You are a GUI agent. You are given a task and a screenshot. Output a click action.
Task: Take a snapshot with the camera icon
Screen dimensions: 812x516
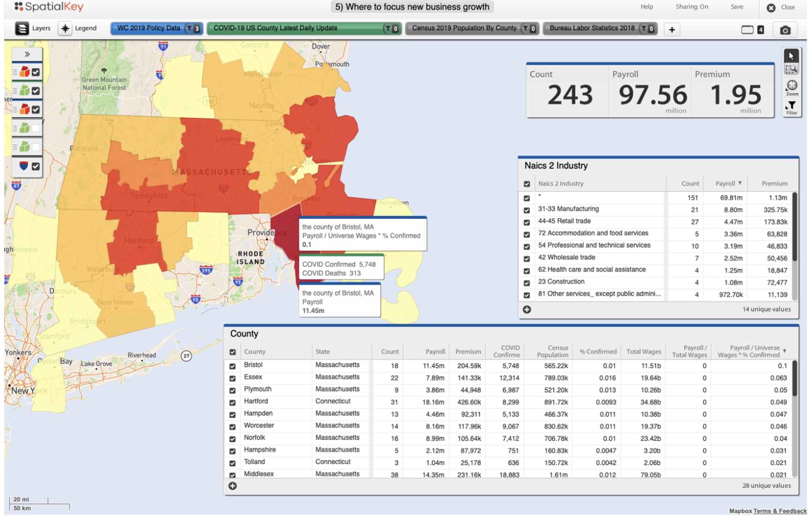coord(785,30)
